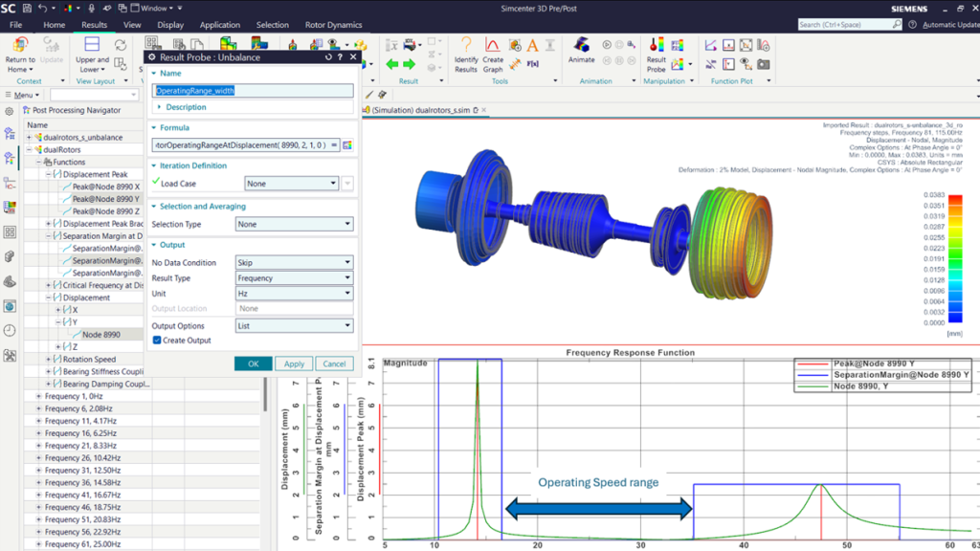The width and height of the screenshot is (980, 551).
Task: Open the File menu
Action: tap(15, 25)
